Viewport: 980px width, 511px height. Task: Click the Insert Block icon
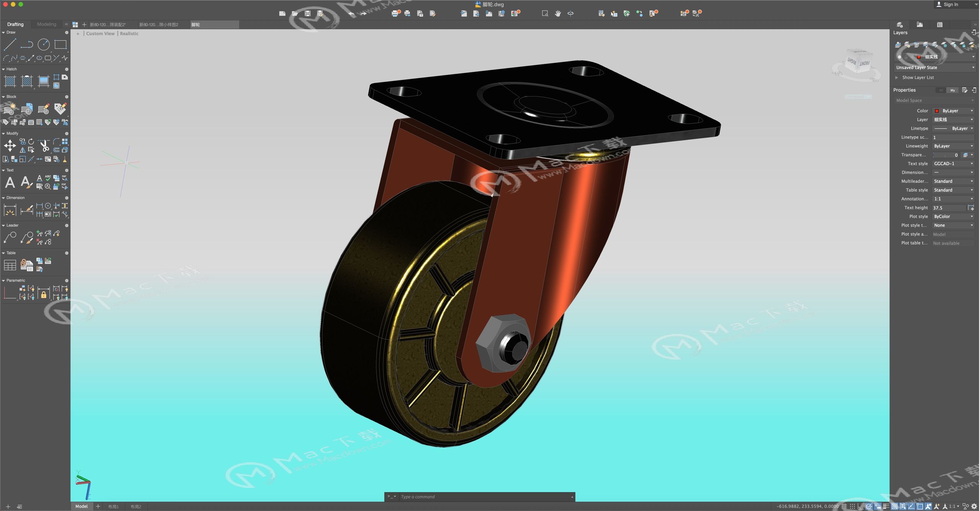(x=26, y=109)
